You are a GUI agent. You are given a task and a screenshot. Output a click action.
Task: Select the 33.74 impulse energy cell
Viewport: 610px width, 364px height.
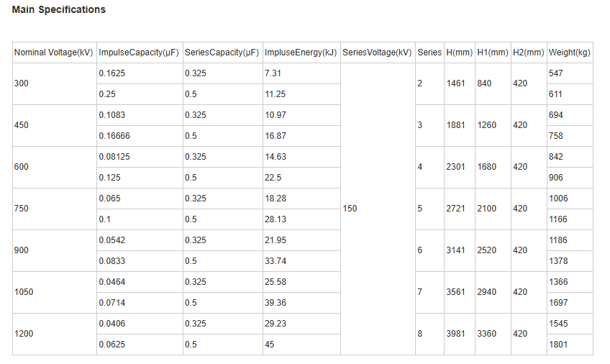[301, 261]
